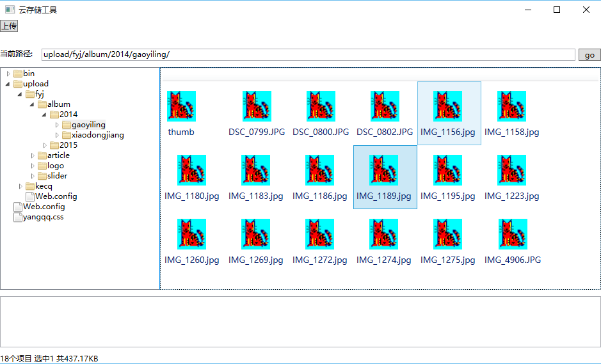
Task: Close the 云存储工具 window
Action: pyautogui.click(x=586, y=10)
